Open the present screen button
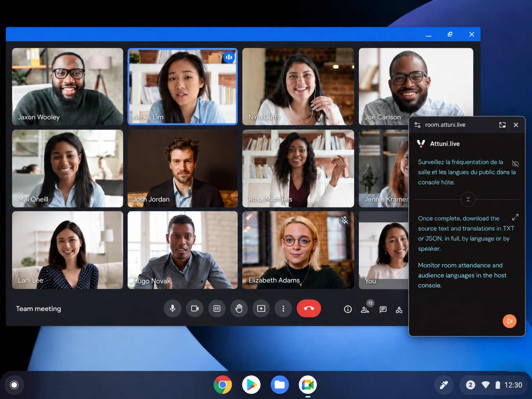 261,309
